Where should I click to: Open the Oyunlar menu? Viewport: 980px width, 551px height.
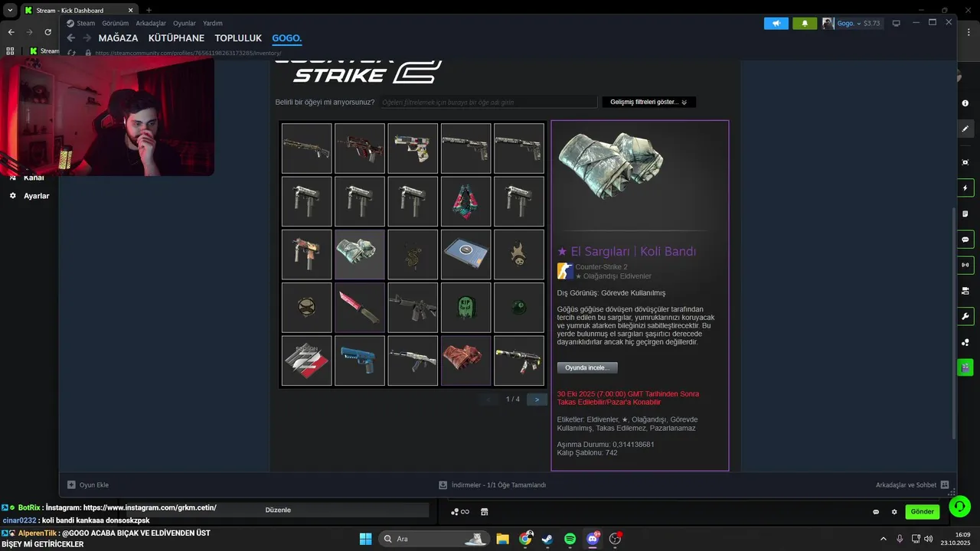[185, 24]
